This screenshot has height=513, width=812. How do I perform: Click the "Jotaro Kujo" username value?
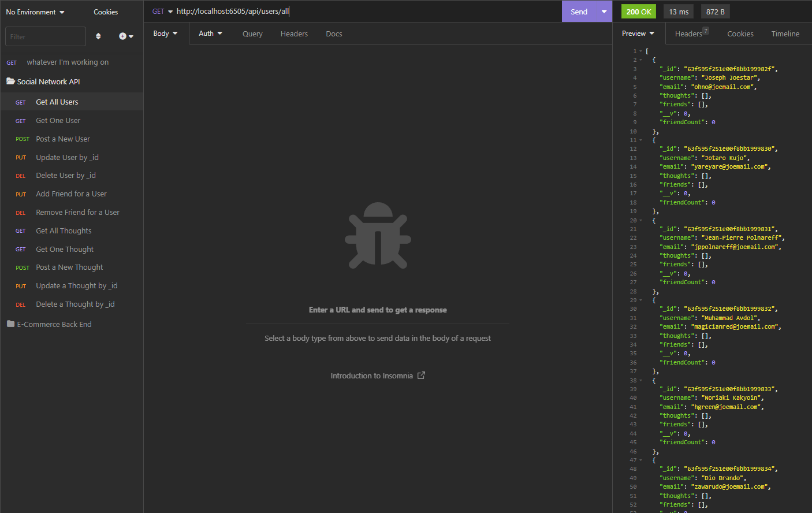724,158
